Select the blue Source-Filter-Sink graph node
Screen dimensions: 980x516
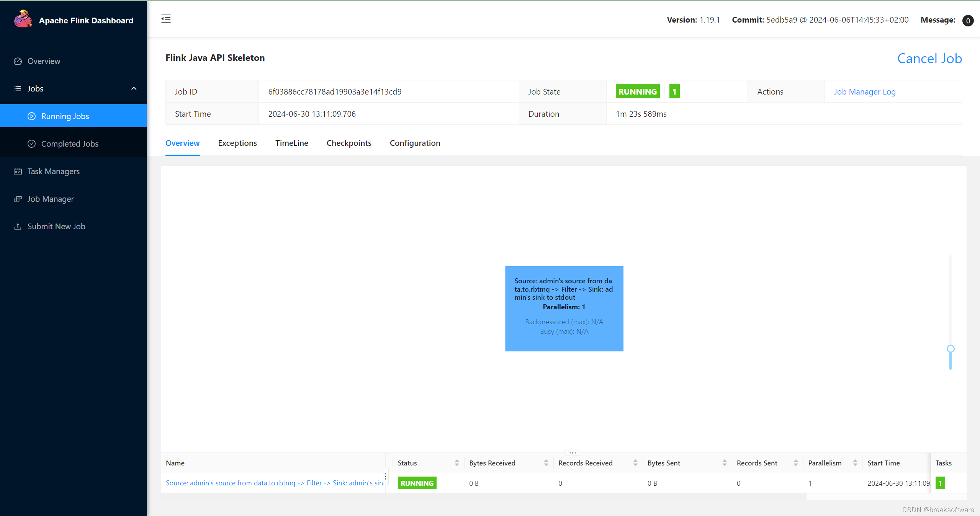tap(564, 309)
